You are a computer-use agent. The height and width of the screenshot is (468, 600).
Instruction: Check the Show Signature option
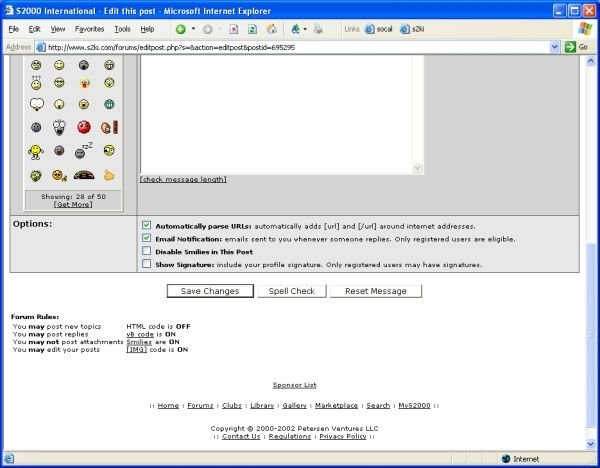click(146, 265)
